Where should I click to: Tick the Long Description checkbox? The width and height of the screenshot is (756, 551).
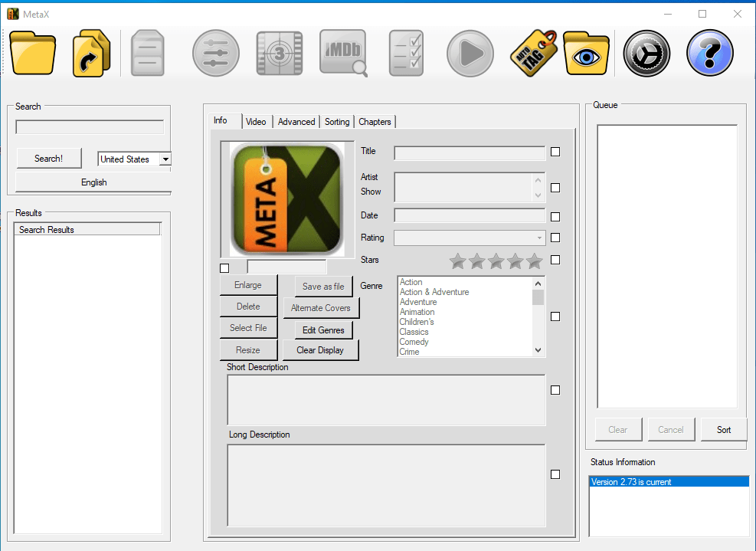click(x=555, y=474)
